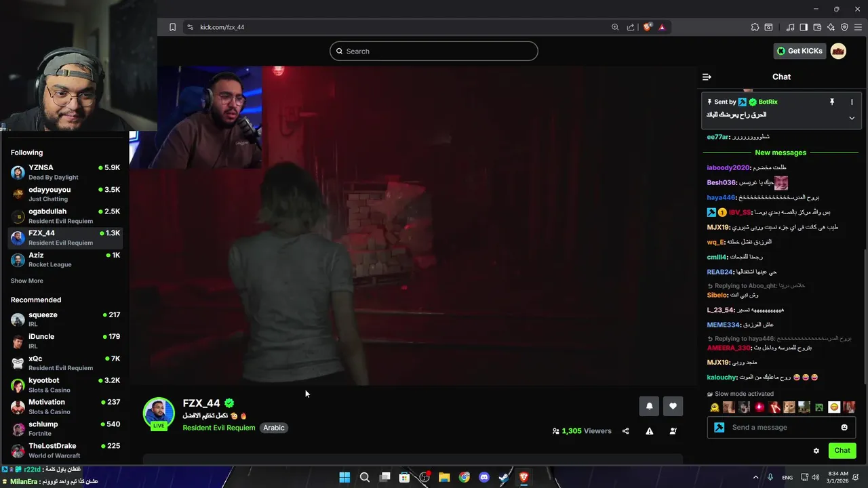Click the user add icon next to report
This screenshot has width=868, height=488.
click(x=673, y=431)
